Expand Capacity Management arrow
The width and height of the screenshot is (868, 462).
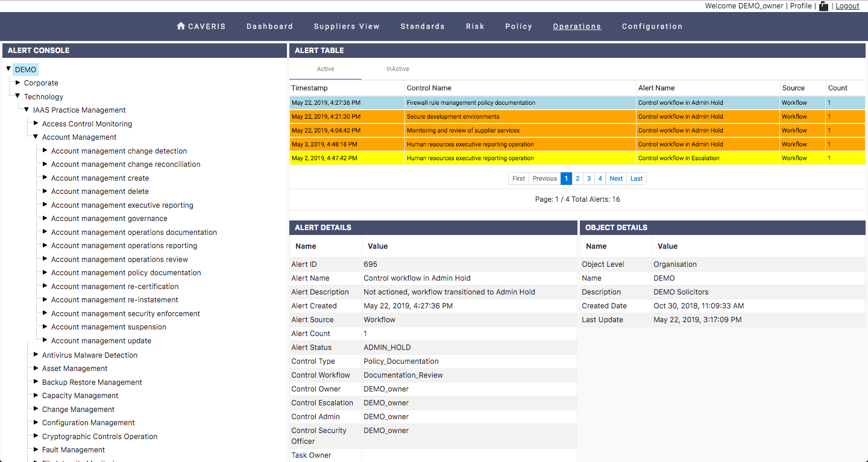coord(36,395)
